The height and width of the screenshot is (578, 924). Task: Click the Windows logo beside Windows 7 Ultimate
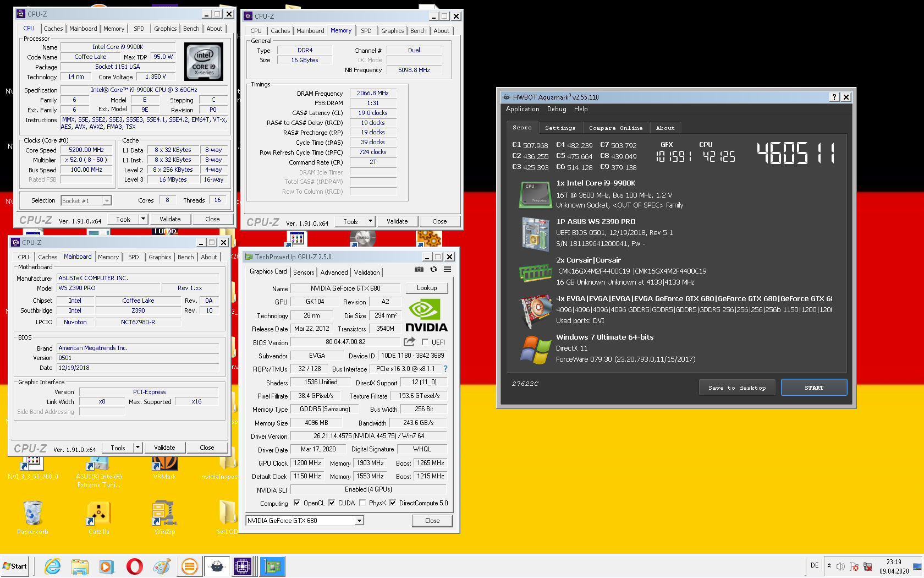[x=535, y=350]
